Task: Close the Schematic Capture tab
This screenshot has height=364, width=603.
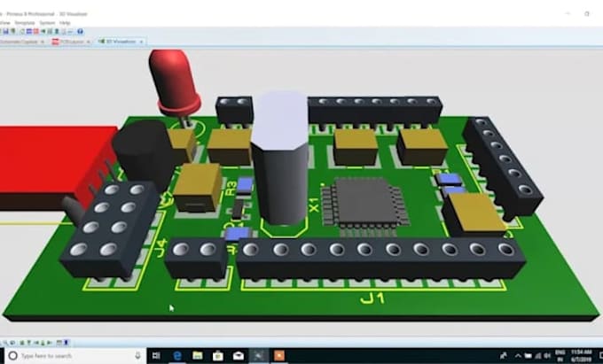Action: 43,42
